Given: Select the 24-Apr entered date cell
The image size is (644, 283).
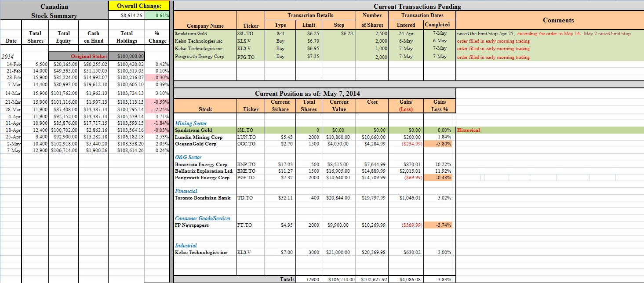Looking at the screenshot, I should (406, 33).
